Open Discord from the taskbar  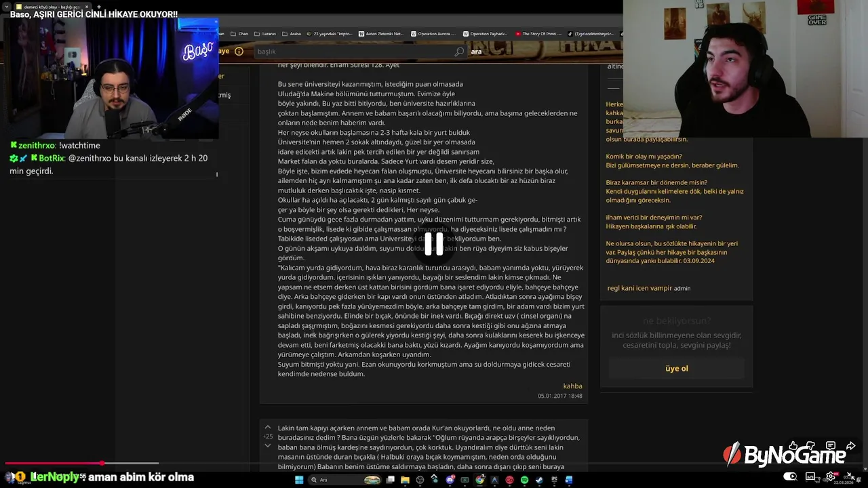pos(450,480)
